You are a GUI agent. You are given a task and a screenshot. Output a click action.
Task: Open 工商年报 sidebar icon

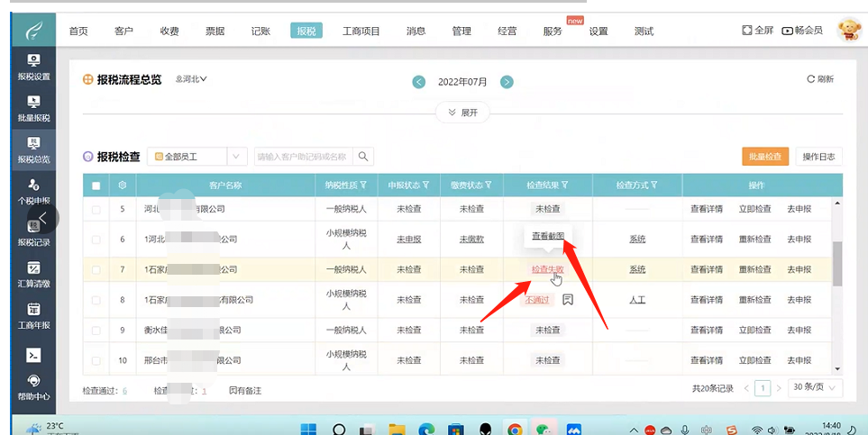tap(33, 315)
